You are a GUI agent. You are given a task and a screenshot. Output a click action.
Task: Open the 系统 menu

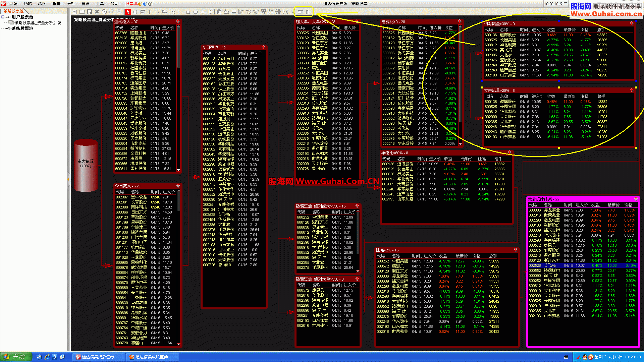pos(13,4)
